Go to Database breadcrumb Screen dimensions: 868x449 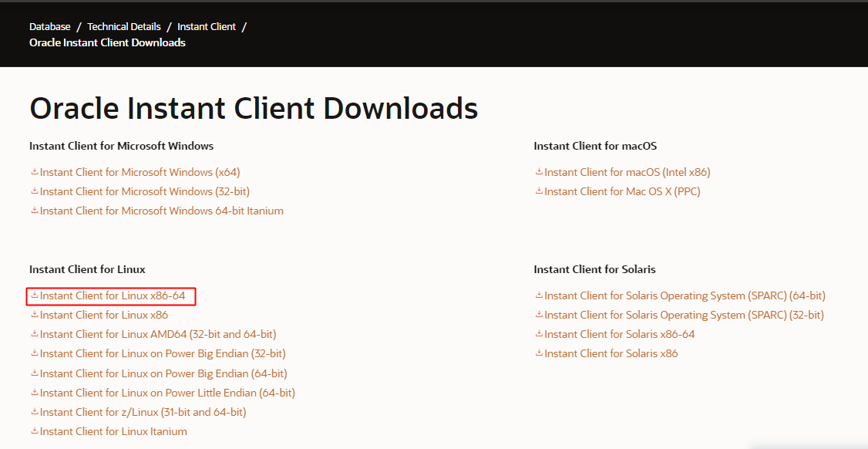(49, 27)
